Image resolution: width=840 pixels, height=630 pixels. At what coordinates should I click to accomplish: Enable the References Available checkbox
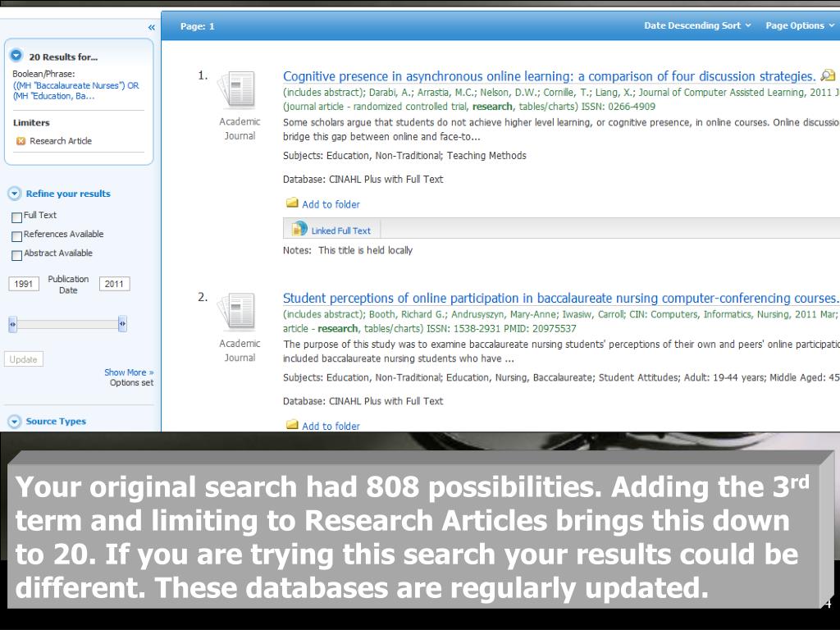[16, 236]
